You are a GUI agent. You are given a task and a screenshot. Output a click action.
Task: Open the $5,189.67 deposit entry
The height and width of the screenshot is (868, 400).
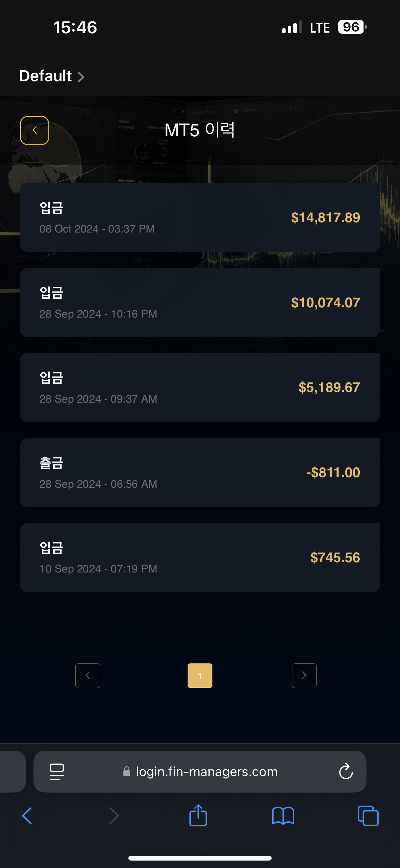[200, 387]
